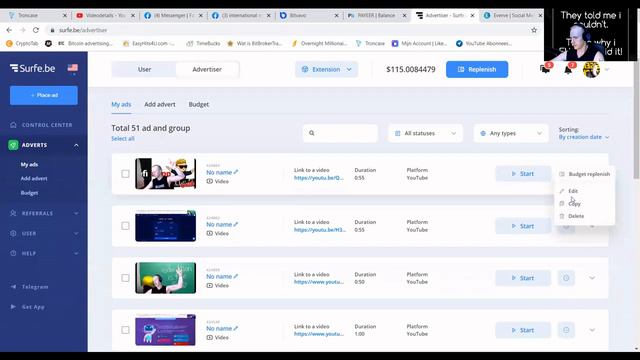Start the first ad
640x360 pixels.
(523, 174)
